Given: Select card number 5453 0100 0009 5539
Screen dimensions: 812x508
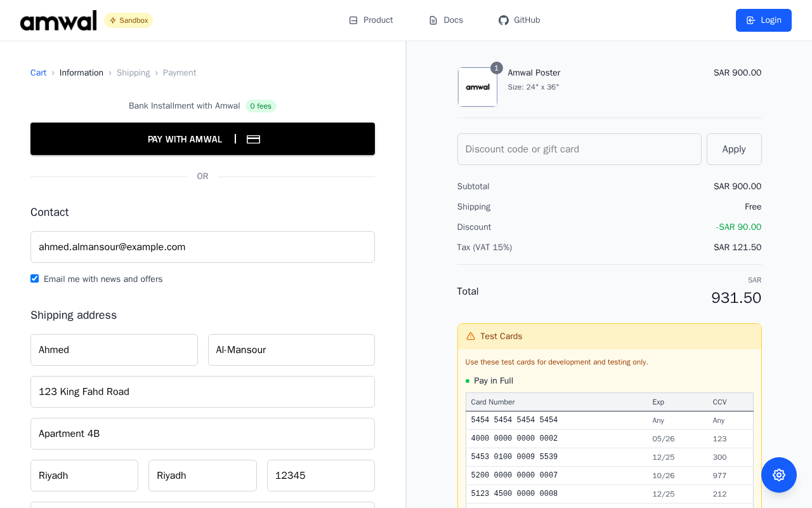Looking at the screenshot, I should 514,457.
